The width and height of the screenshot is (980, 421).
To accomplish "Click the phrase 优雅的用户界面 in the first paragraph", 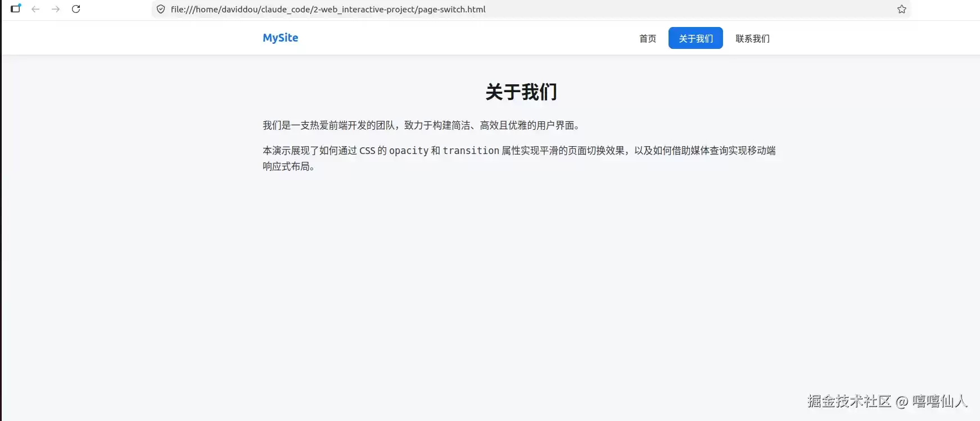I will 541,125.
